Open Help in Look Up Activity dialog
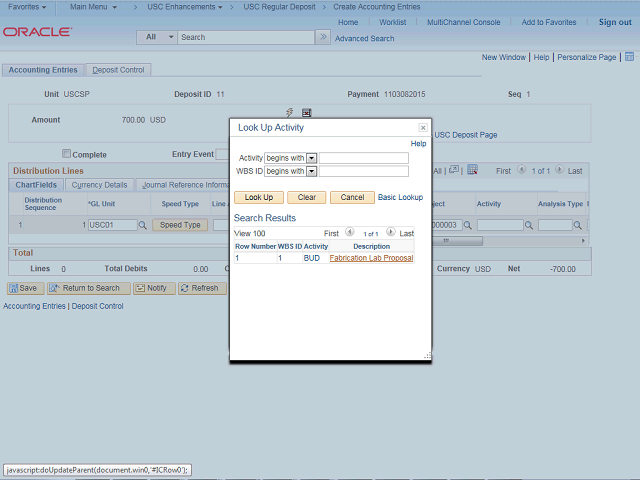640x480 pixels. pyautogui.click(x=418, y=144)
